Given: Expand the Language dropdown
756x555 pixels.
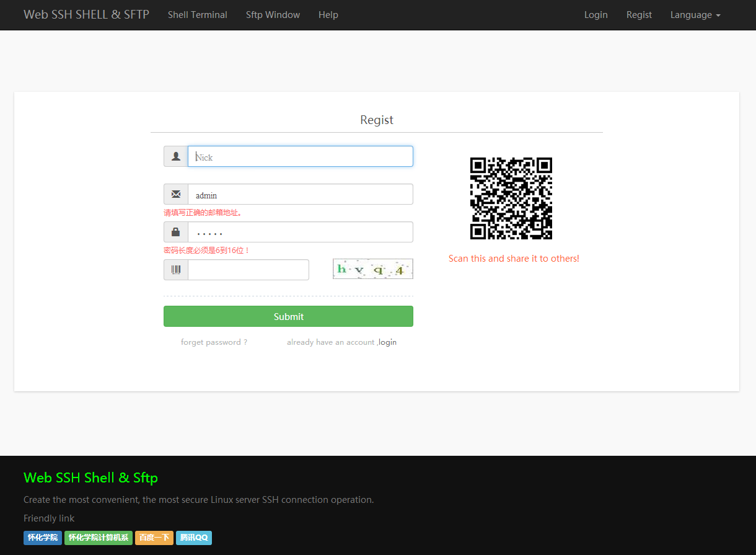Looking at the screenshot, I should (695, 15).
